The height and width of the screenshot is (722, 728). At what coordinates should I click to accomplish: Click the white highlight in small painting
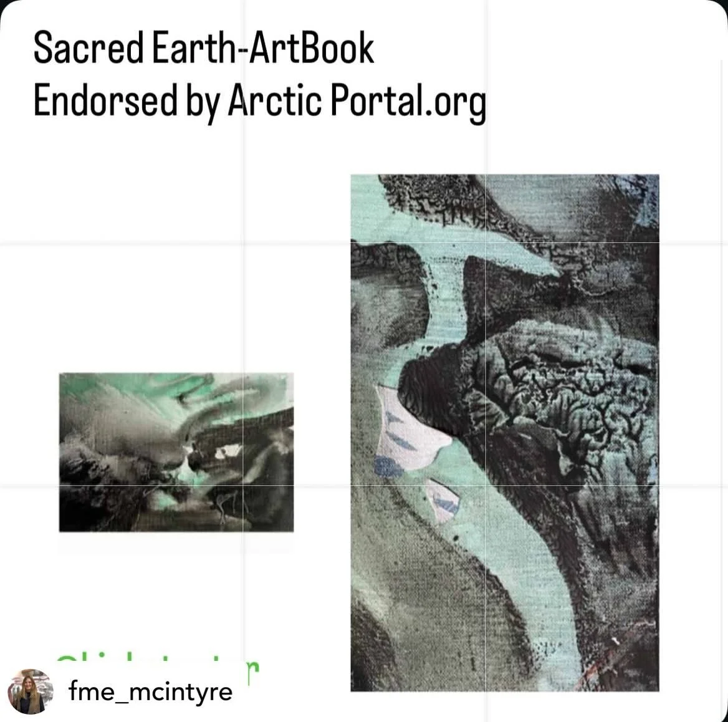(228, 450)
